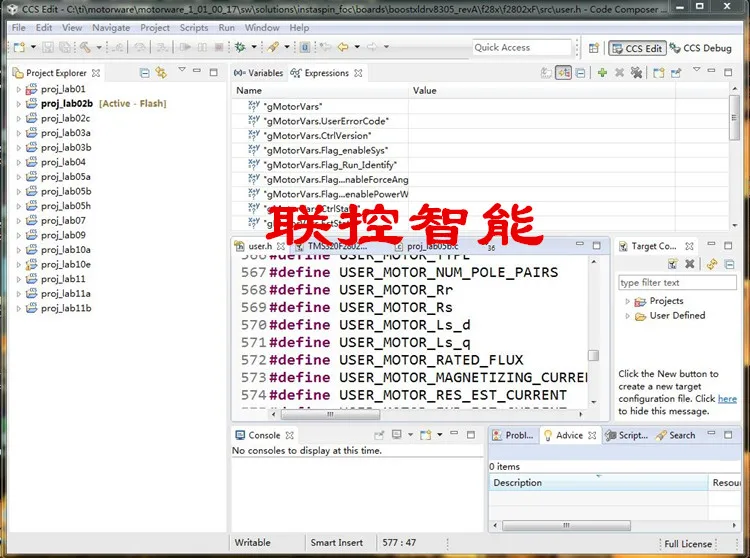Switch to the Variables tab
This screenshot has width=750, height=558.
pos(259,73)
